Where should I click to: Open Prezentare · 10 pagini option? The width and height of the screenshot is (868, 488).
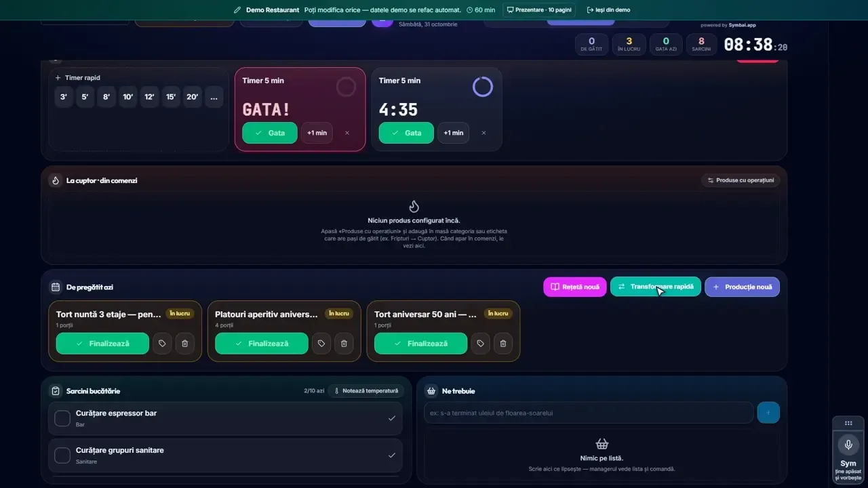[539, 10]
